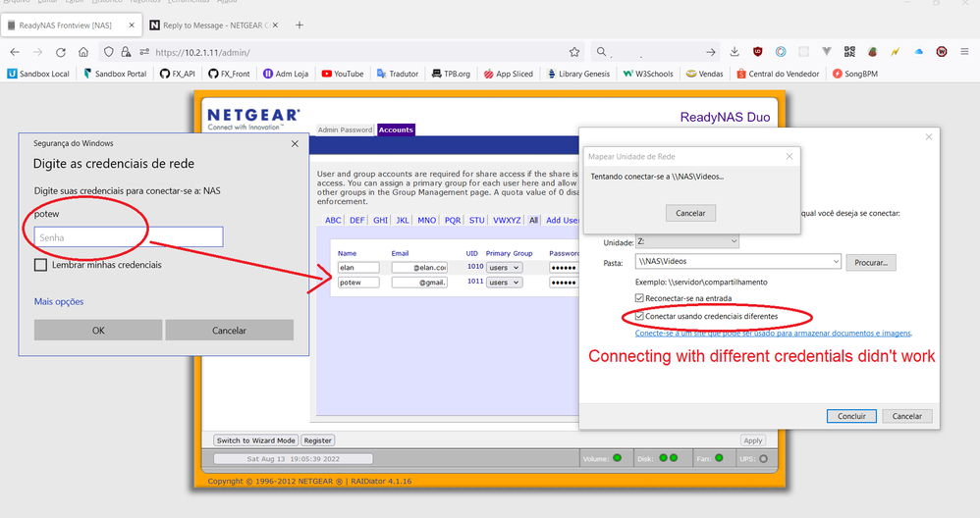Open the Sandbox Local bookmark
The image size is (980, 518).
pos(38,74)
